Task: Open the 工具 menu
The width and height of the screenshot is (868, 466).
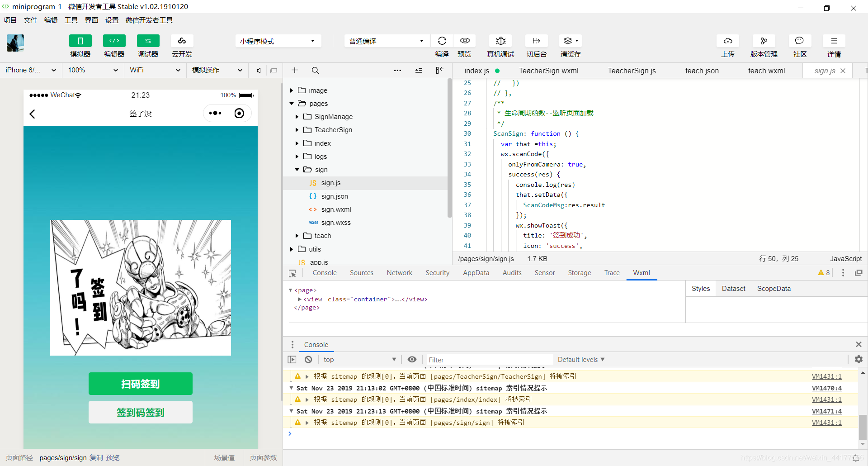Action: 71,20
